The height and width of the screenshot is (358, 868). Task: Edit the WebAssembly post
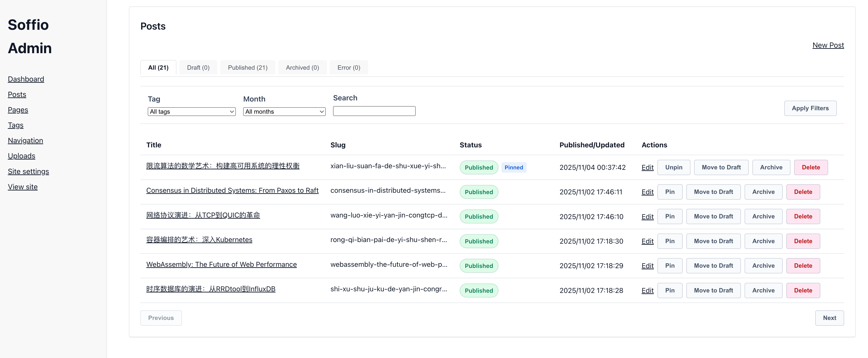click(x=647, y=266)
